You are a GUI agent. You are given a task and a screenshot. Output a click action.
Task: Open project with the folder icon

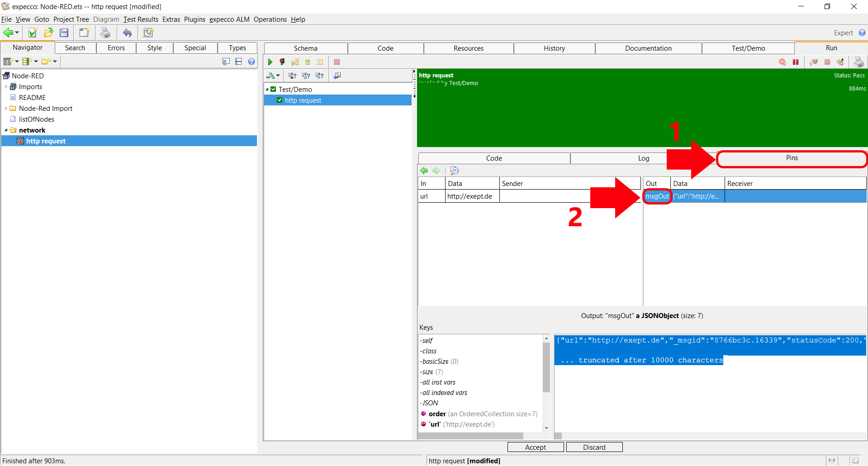(48, 33)
